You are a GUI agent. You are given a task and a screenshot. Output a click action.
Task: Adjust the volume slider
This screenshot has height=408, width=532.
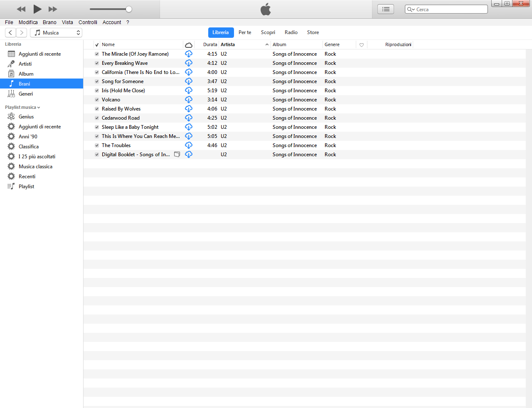(x=129, y=9)
